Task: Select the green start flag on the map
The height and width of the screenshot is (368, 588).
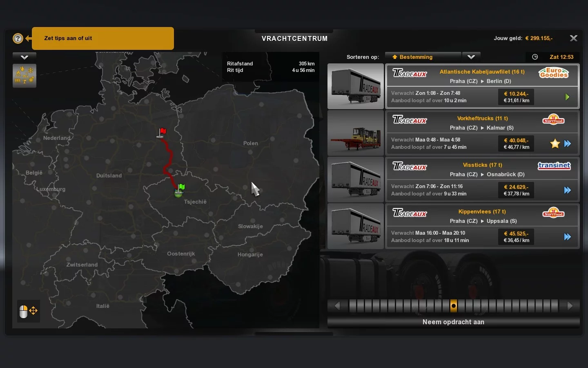Action: point(180,190)
